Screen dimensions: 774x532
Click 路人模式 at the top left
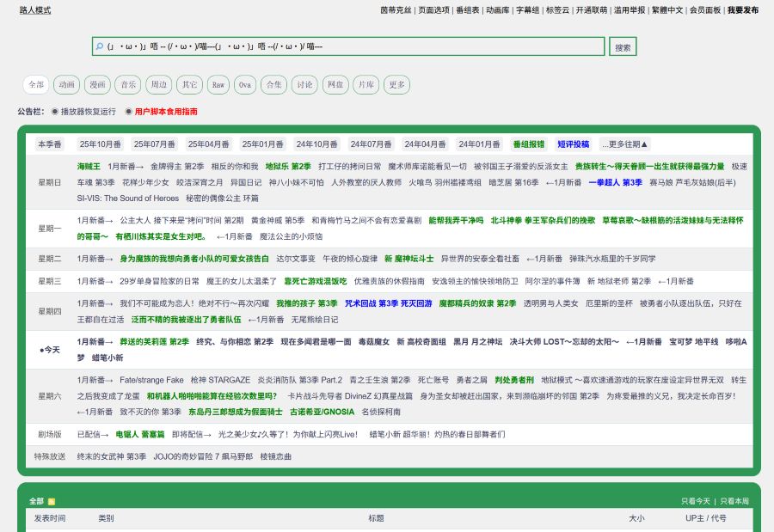click(x=34, y=10)
